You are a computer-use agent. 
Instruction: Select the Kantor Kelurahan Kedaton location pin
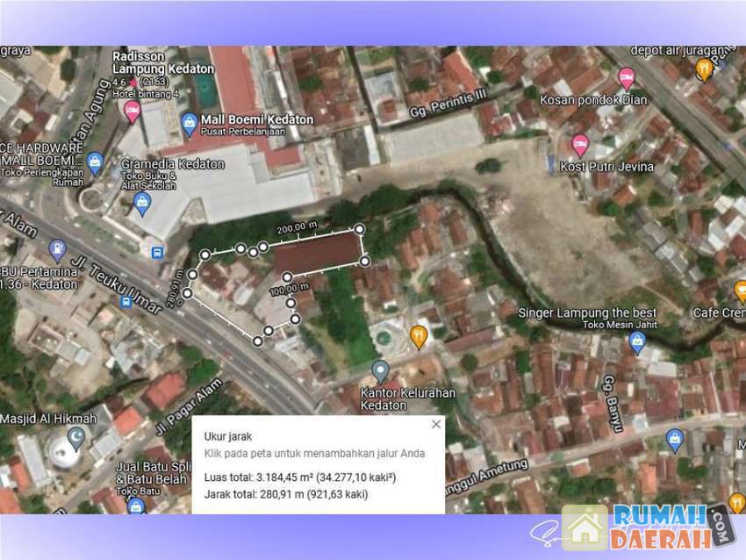[380, 371]
